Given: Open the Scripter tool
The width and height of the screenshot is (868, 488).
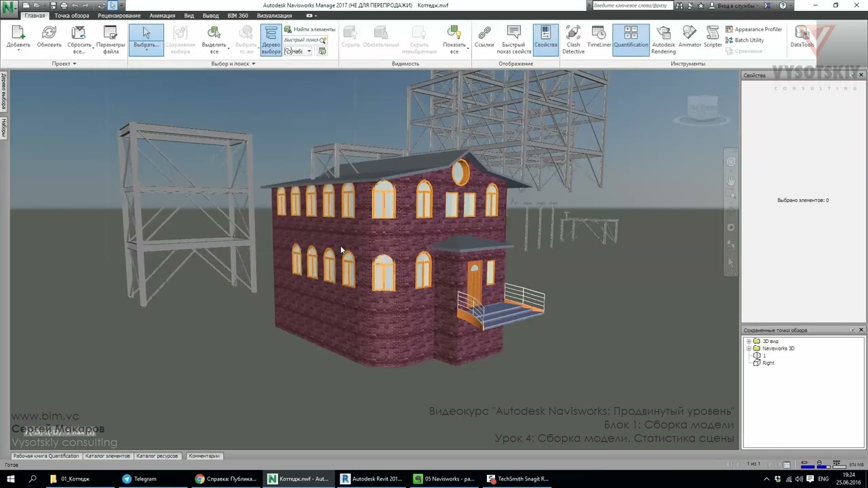Looking at the screenshot, I should click(713, 38).
